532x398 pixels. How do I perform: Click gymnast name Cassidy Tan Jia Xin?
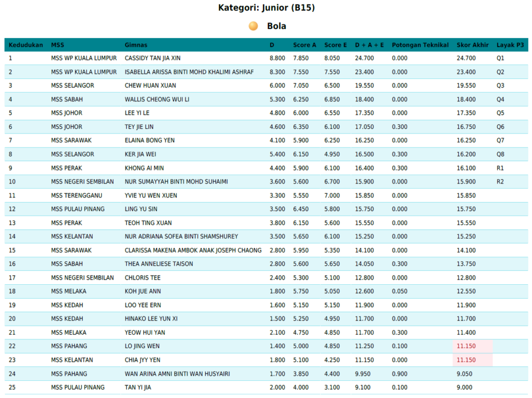[x=152, y=58]
